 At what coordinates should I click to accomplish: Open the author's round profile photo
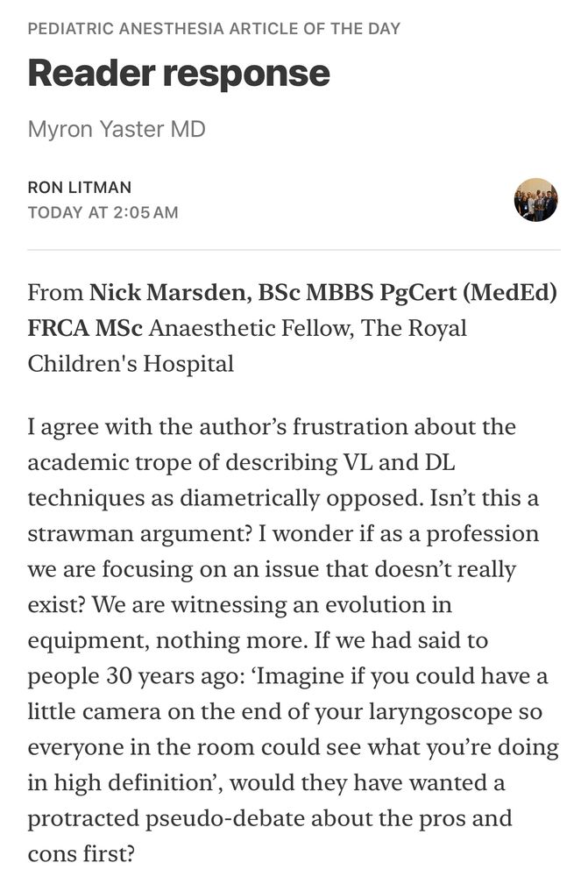pyautogui.click(x=535, y=200)
